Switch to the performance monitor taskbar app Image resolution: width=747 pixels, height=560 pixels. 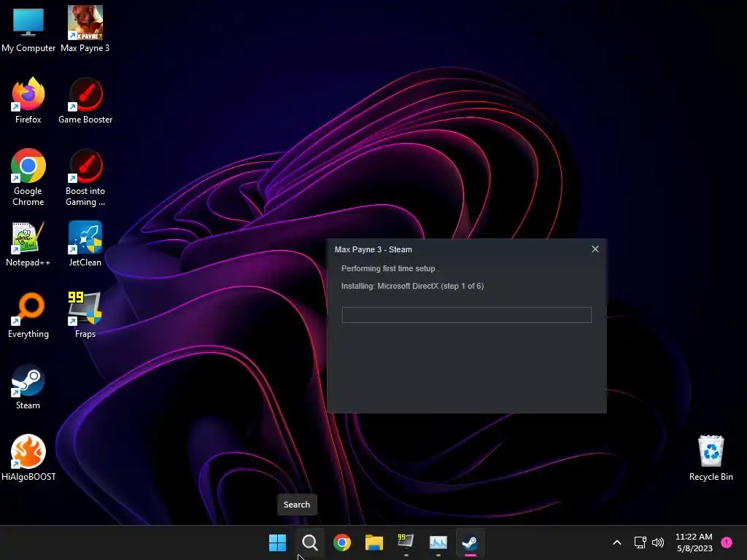438,542
